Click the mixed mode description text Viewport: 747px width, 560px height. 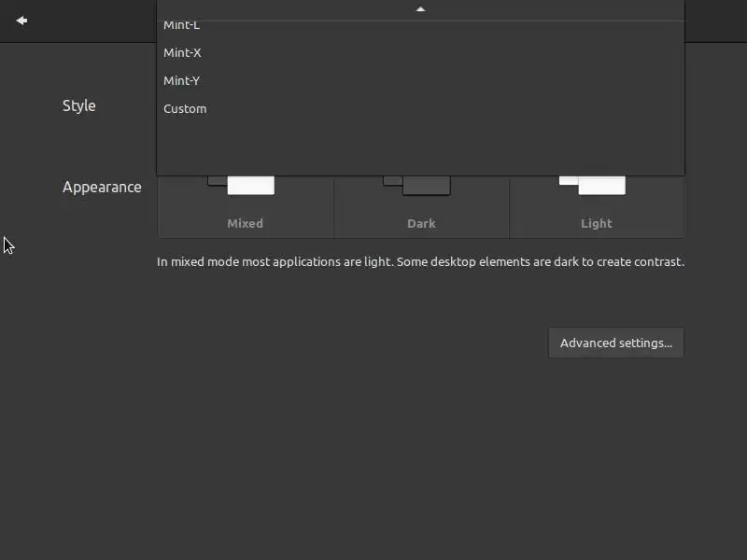(x=421, y=262)
